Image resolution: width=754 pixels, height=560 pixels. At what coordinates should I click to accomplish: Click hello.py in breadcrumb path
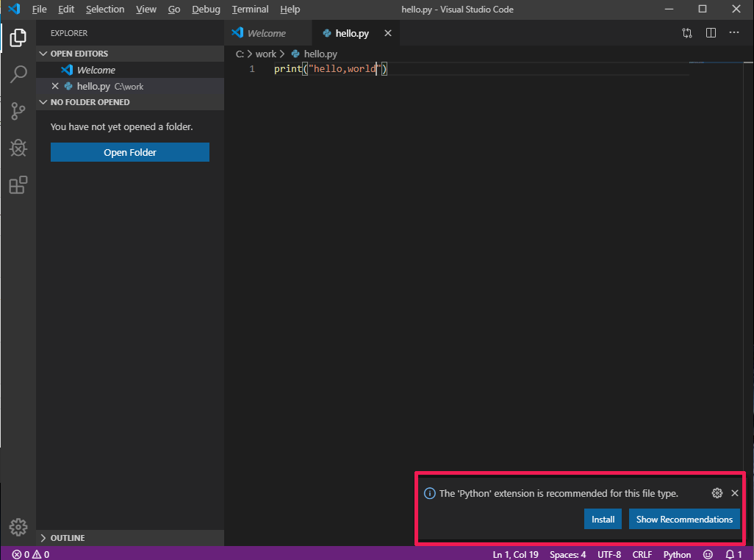(x=320, y=54)
